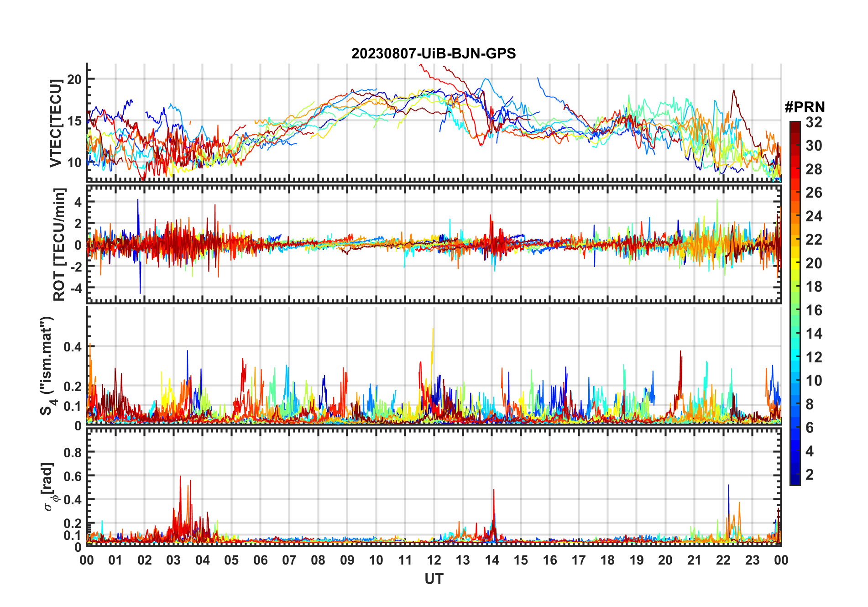Image resolution: width=868 pixels, height=607 pixels.
Task: Click x-axis tick label 23
Action: point(752,560)
